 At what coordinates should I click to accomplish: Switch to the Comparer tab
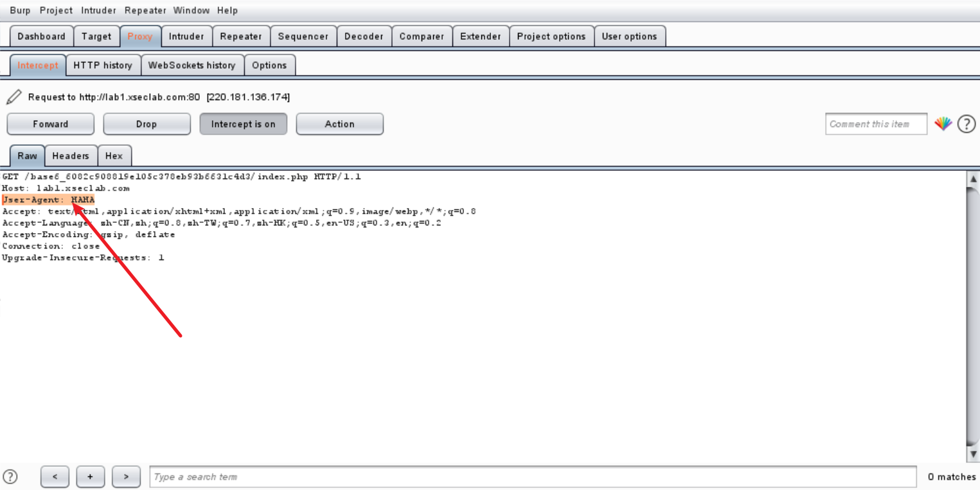[422, 37]
